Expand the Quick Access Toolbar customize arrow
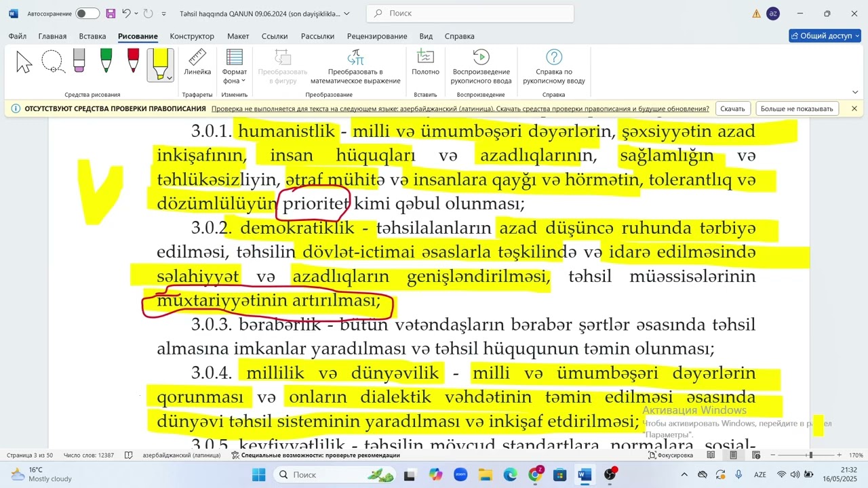This screenshot has width=868, height=488. [163, 14]
